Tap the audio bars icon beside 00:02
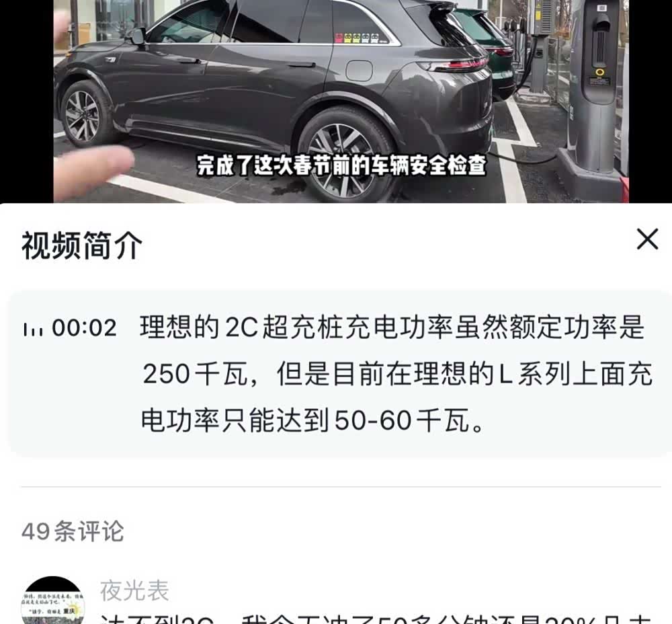Screen dimensions: 672x624 [33, 329]
